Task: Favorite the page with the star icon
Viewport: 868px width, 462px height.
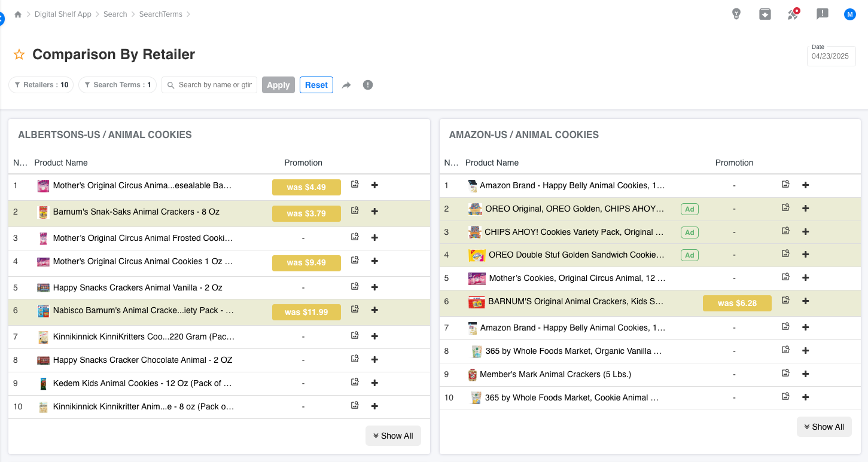Action: click(19, 54)
